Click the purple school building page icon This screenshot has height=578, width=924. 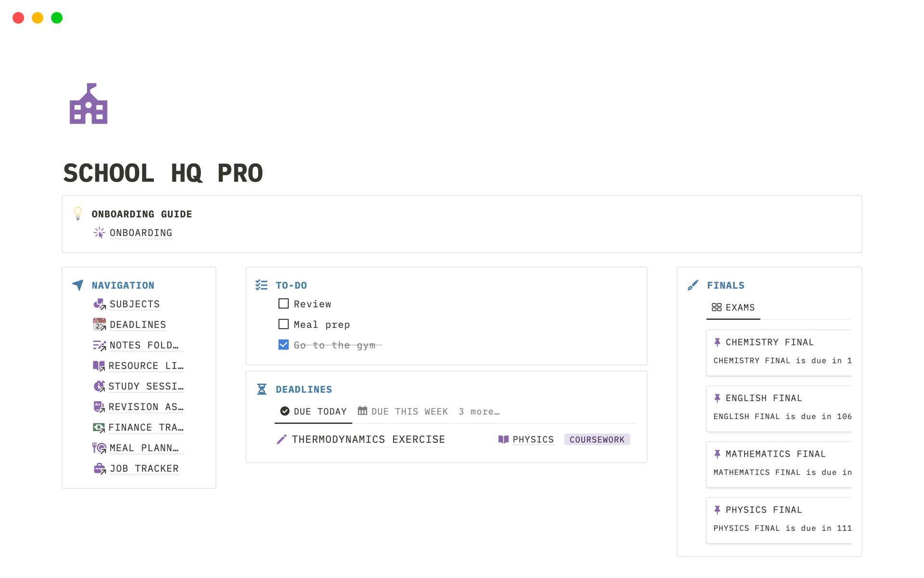tap(89, 104)
